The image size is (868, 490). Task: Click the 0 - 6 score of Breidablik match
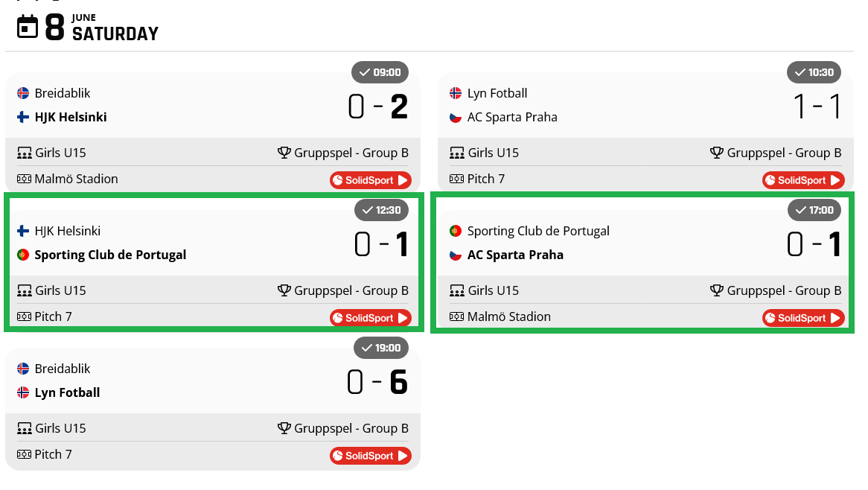click(x=377, y=383)
